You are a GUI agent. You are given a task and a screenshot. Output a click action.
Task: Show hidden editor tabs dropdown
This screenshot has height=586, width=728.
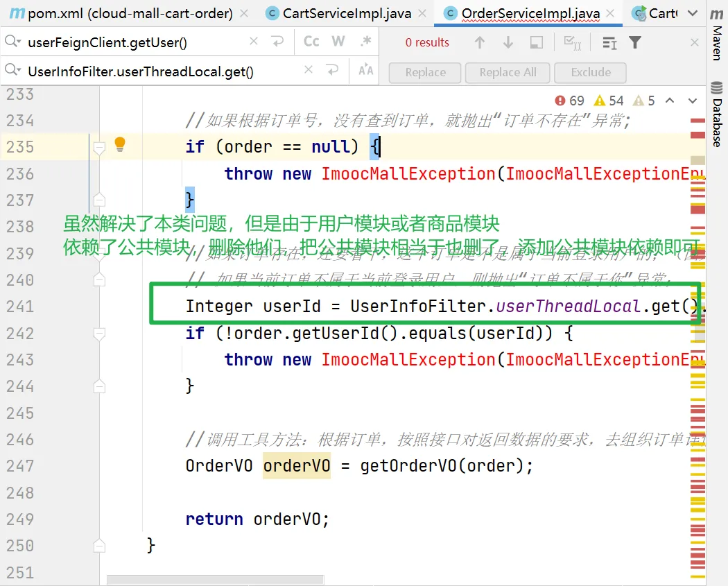click(692, 13)
